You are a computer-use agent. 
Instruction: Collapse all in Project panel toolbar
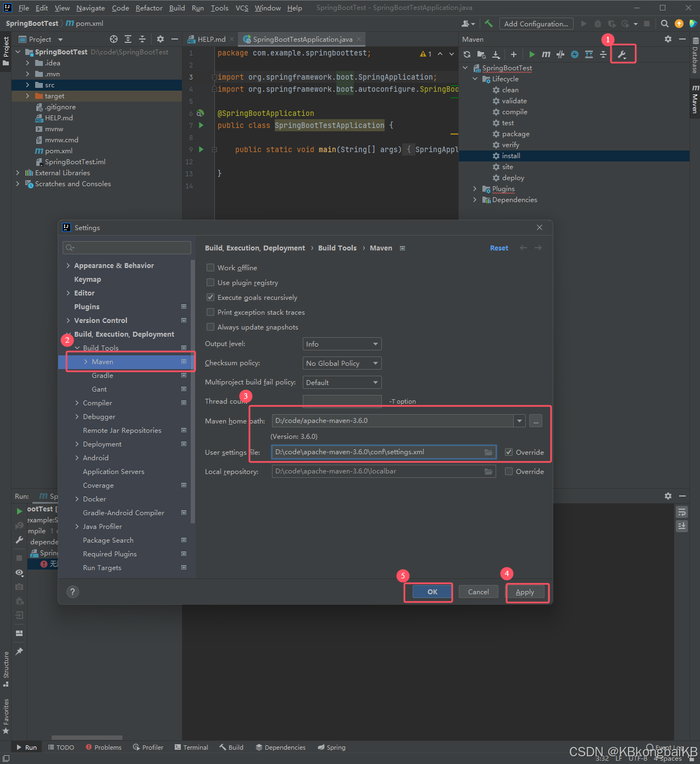[x=142, y=39]
